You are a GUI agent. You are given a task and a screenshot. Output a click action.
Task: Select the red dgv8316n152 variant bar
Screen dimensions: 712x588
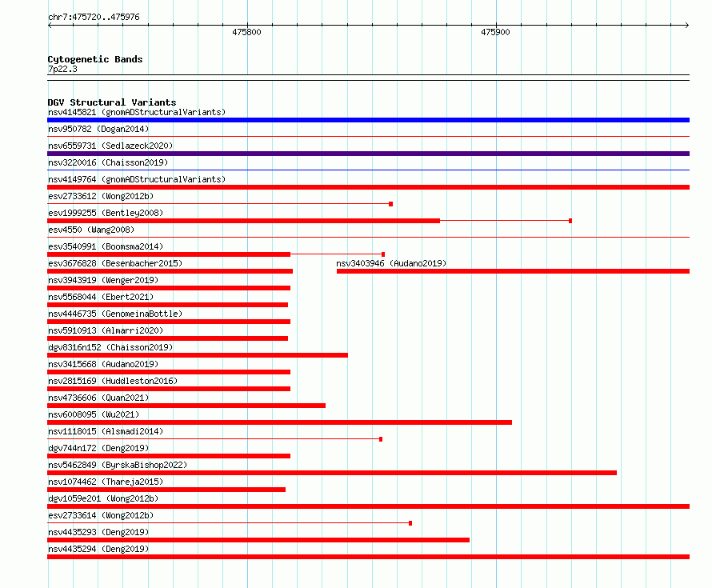point(198,355)
